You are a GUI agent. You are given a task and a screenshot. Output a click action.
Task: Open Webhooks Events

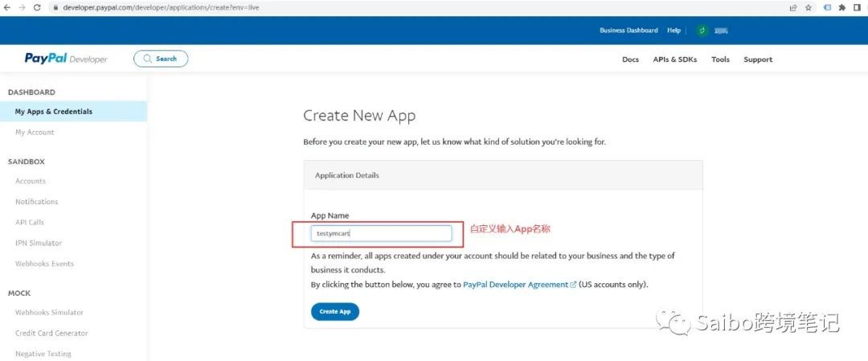[x=44, y=264]
